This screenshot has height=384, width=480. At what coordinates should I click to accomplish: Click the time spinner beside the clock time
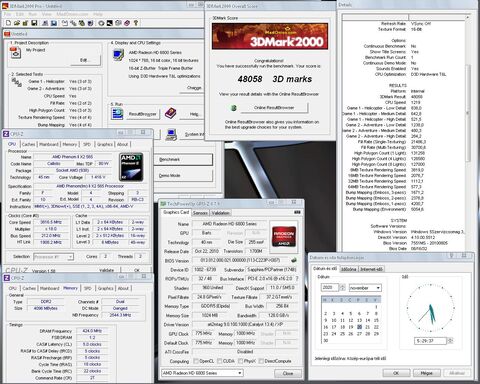tap(450, 341)
